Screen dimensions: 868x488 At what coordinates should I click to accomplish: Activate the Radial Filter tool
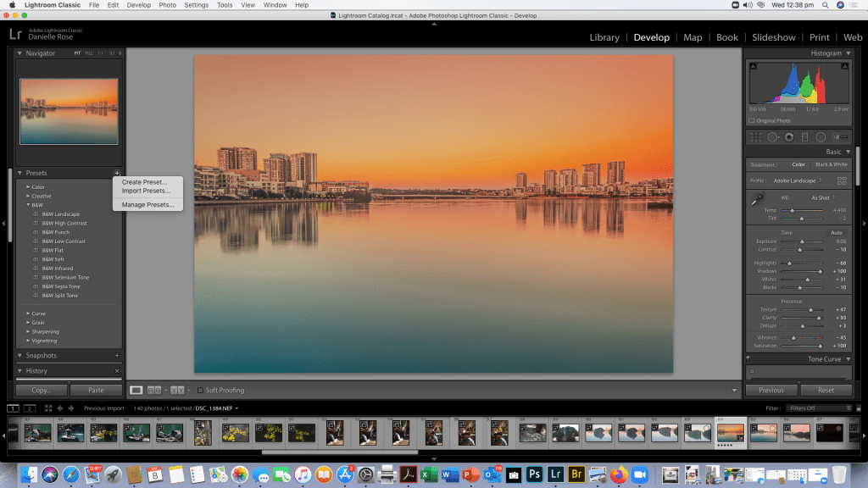pyautogui.click(x=821, y=137)
